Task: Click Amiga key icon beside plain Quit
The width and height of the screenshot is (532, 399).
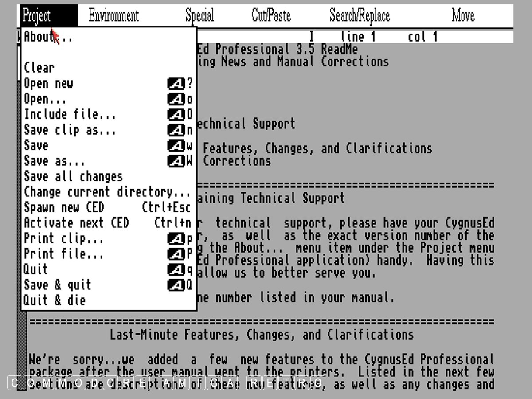Action: [176, 270]
